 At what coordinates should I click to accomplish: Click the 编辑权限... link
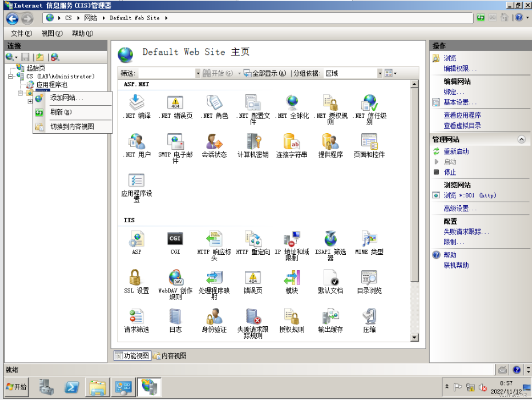(x=460, y=69)
